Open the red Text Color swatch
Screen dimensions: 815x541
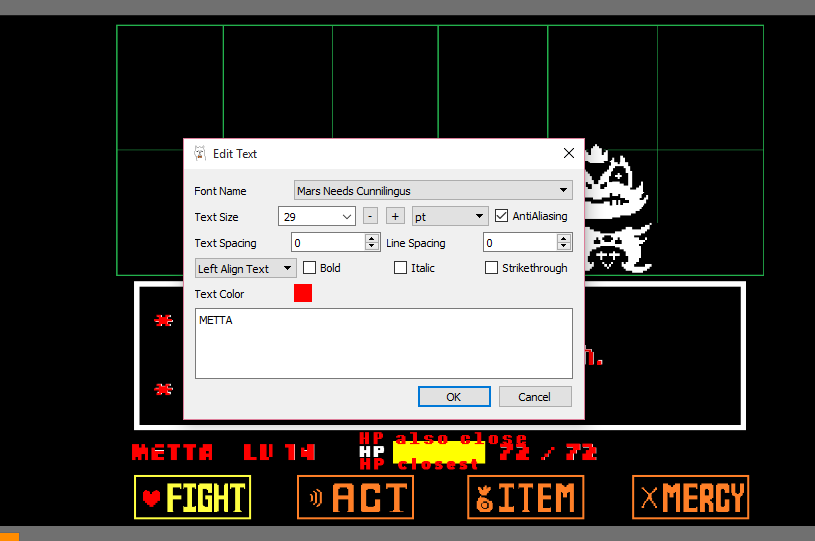point(303,293)
